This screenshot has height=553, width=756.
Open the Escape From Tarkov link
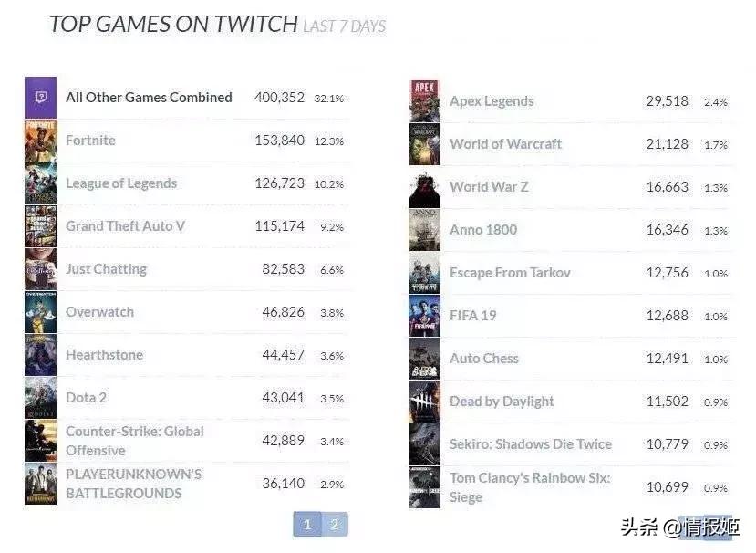point(510,273)
